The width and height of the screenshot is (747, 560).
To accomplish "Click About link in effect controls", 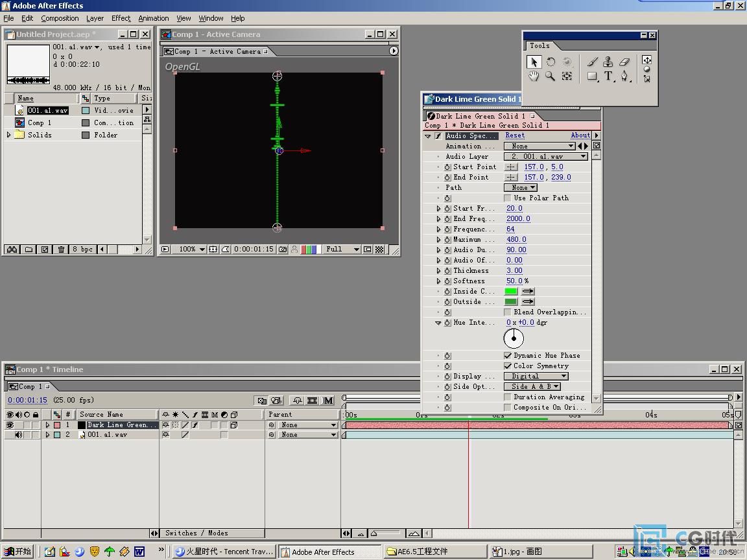I will [x=580, y=135].
